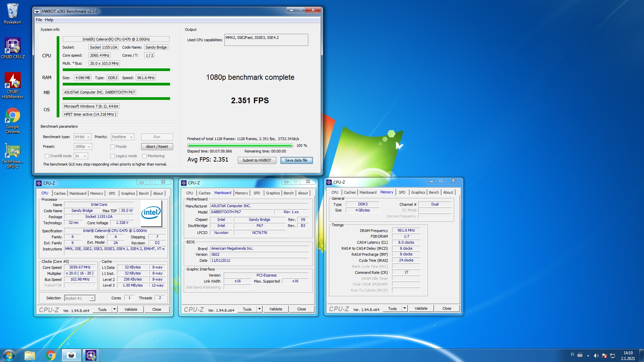Enable the Monitoring checkbox

pyautogui.click(x=145, y=156)
